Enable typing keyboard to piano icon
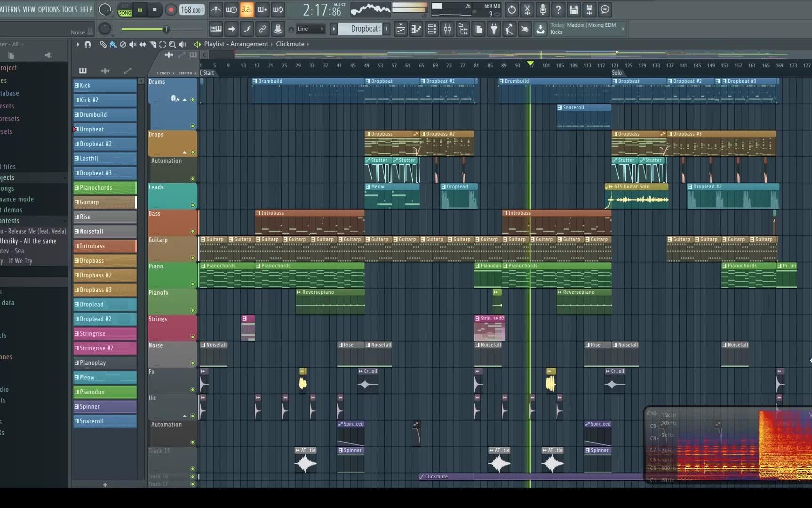812x508 pixels. (216, 29)
